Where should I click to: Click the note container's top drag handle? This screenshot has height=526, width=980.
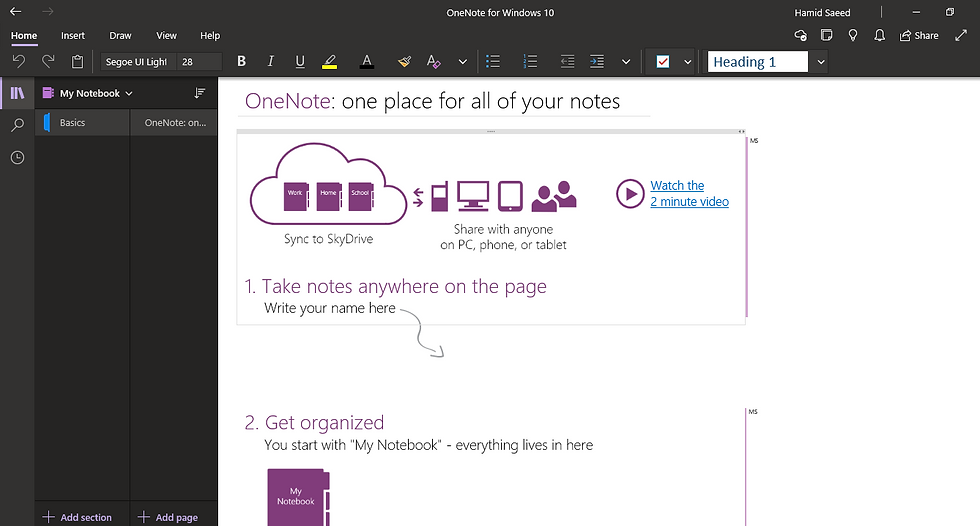pyautogui.click(x=491, y=131)
